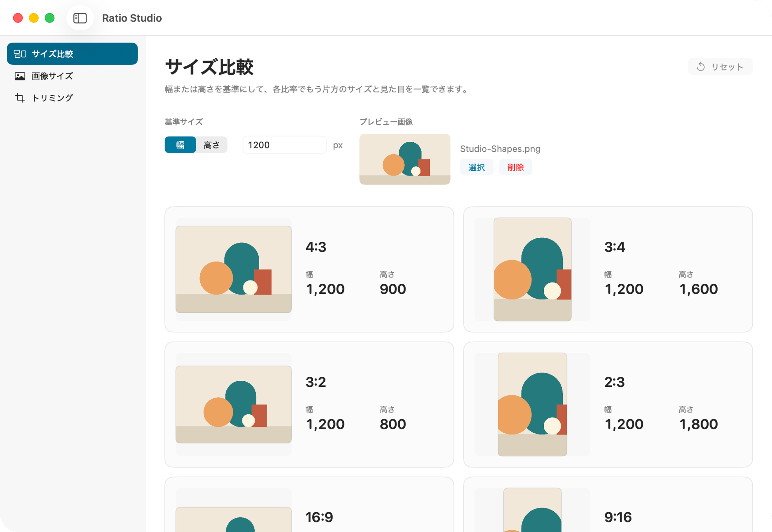Click the reset arrow icon
This screenshot has height=532, width=772.
[701, 67]
